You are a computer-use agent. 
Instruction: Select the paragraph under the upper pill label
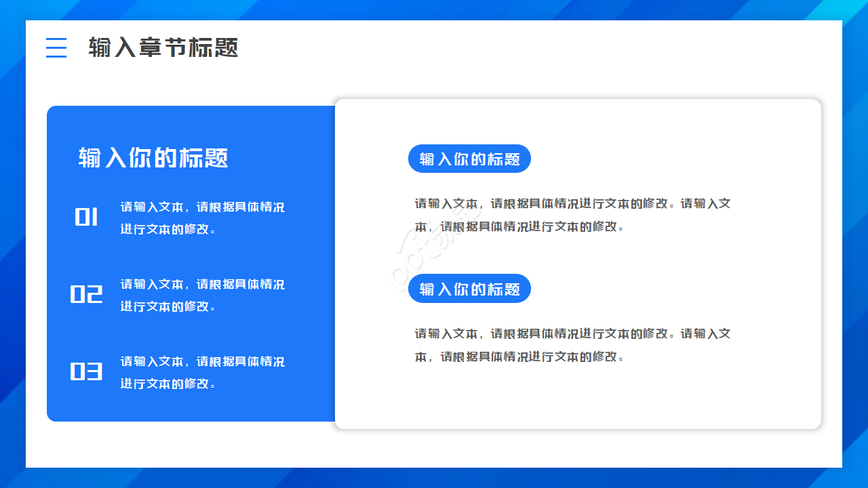point(572,214)
